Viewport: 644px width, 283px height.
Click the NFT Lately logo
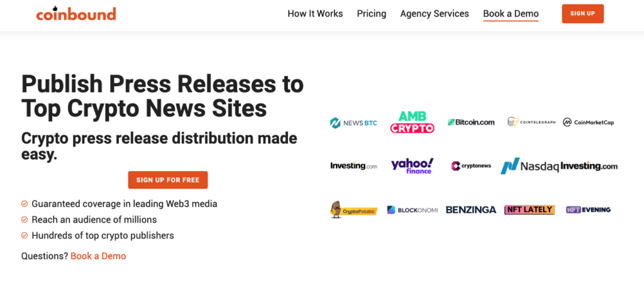click(x=530, y=209)
